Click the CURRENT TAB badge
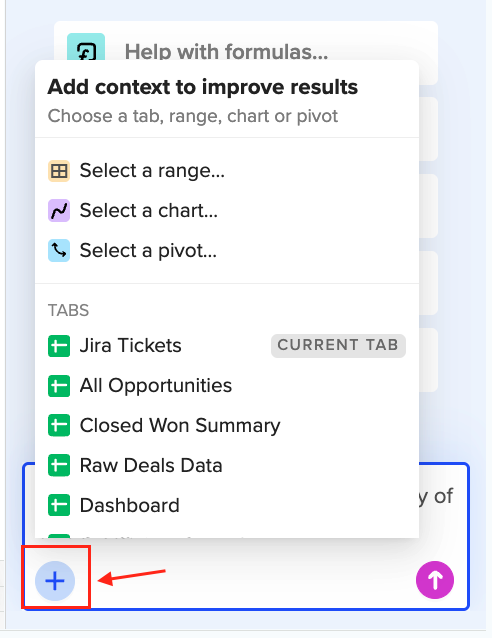The width and height of the screenshot is (492, 638). pyautogui.click(x=338, y=345)
